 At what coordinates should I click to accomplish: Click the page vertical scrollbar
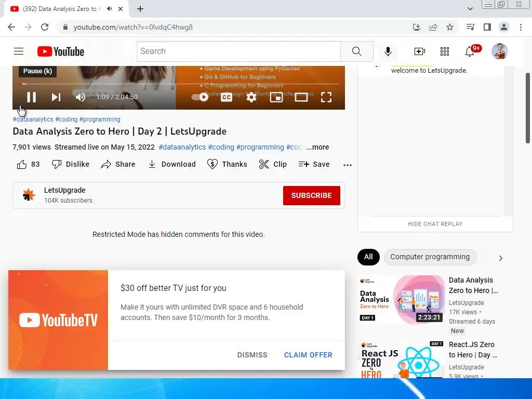click(528, 108)
